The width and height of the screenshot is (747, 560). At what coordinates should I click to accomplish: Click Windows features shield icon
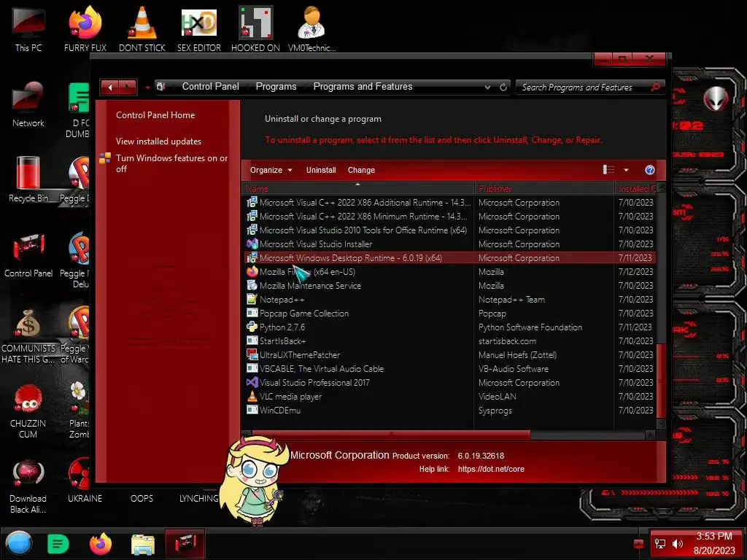pyautogui.click(x=105, y=158)
